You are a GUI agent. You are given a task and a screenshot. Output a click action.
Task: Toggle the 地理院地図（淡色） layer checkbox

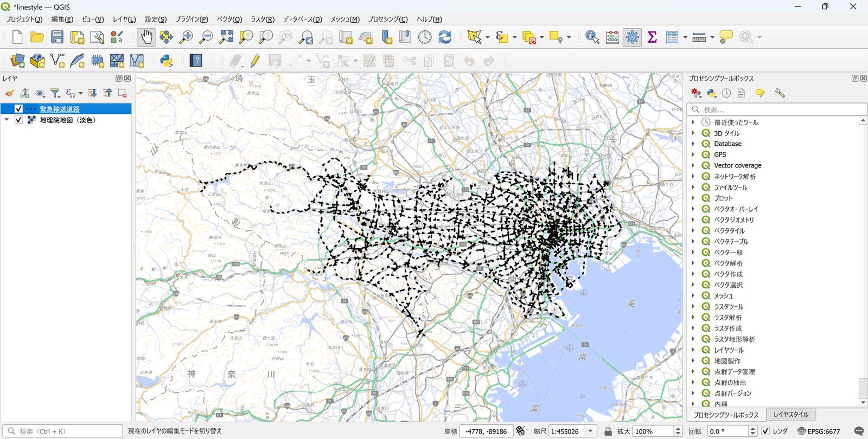pos(18,120)
